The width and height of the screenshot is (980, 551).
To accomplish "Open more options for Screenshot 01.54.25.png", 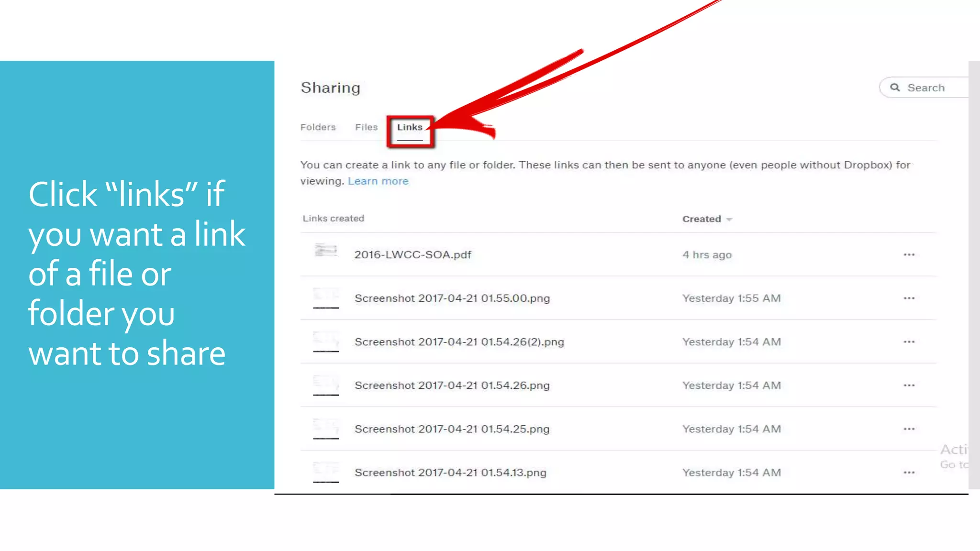I will [x=909, y=429].
